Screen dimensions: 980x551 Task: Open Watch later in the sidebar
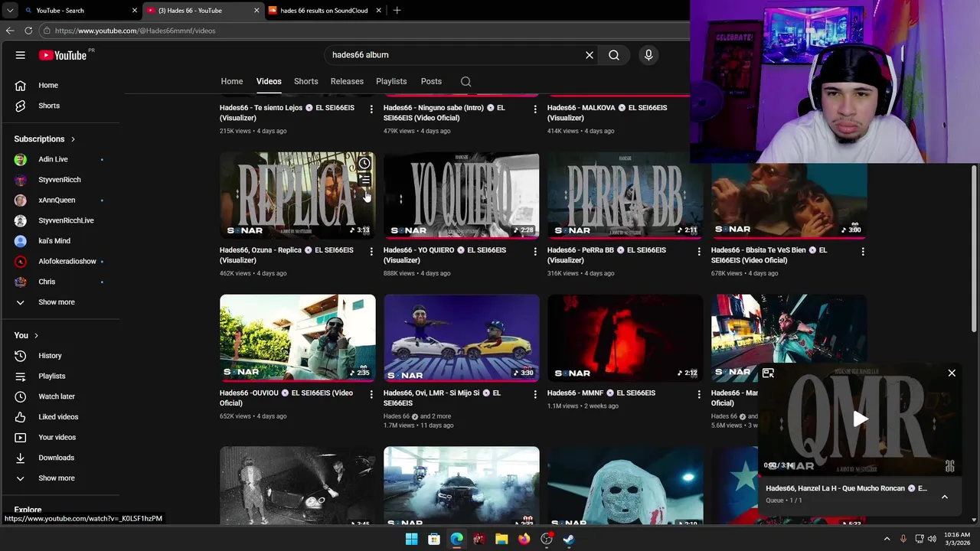(60, 396)
